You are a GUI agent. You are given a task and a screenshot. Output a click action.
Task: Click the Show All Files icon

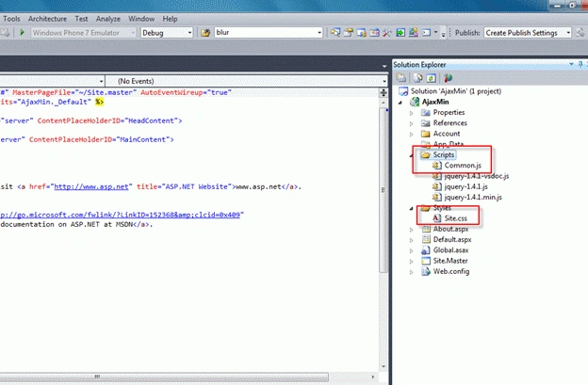click(417, 78)
